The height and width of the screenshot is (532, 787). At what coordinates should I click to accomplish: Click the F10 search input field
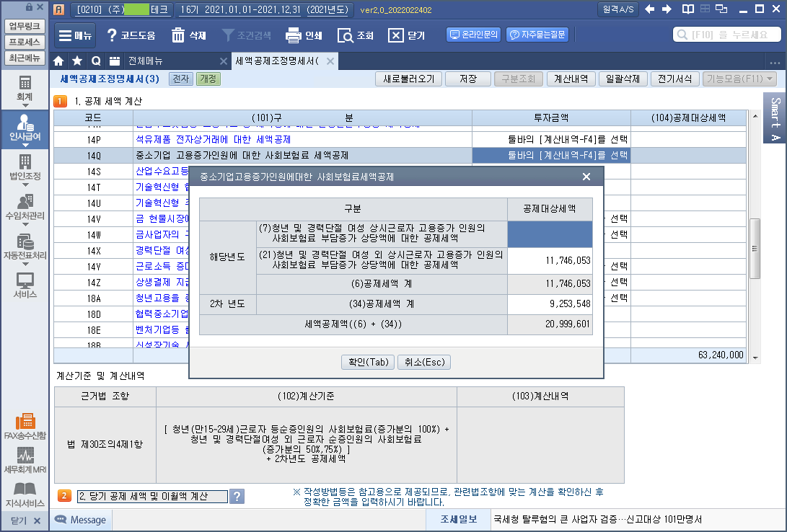[x=727, y=35]
